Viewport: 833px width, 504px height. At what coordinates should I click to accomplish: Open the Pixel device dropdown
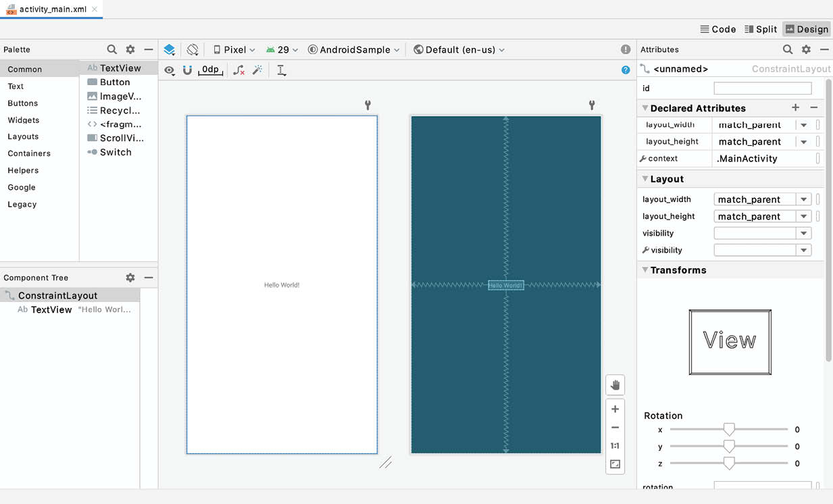pyautogui.click(x=234, y=49)
